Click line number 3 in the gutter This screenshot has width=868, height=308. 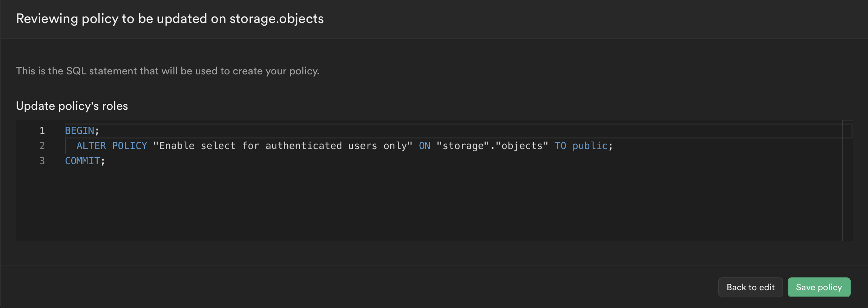point(42,161)
